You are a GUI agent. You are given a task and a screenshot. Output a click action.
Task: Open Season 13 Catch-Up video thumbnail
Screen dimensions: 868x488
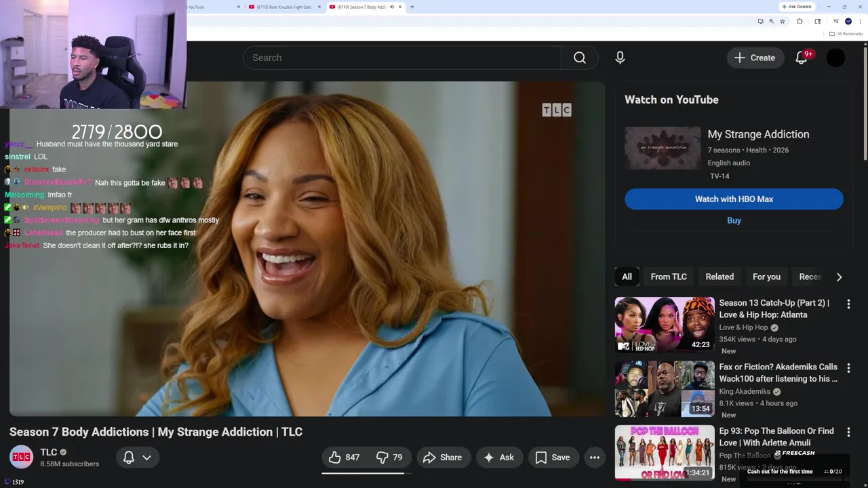pyautogui.click(x=665, y=324)
